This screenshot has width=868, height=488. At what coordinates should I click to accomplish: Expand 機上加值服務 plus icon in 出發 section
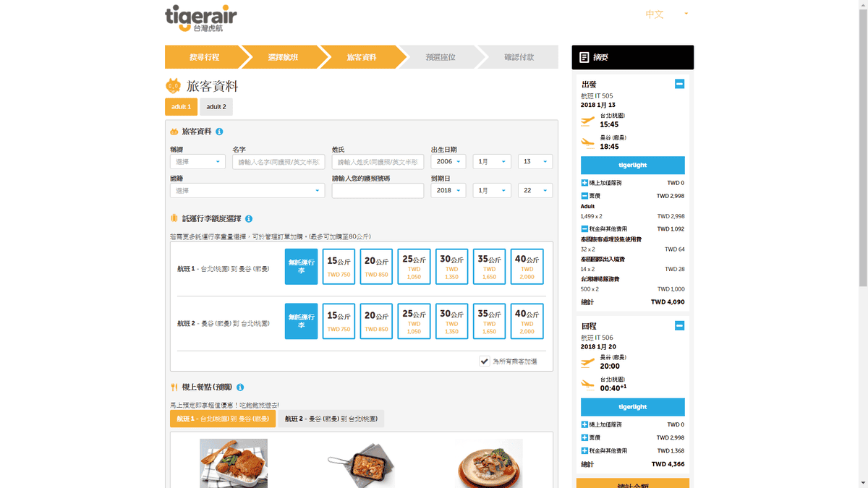coord(584,183)
